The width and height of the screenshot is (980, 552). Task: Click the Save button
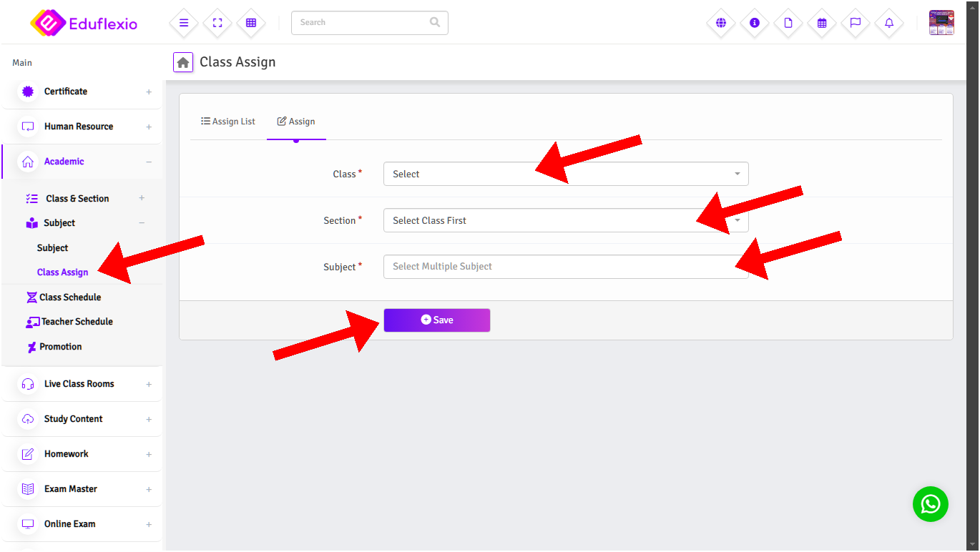(x=436, y=320)
